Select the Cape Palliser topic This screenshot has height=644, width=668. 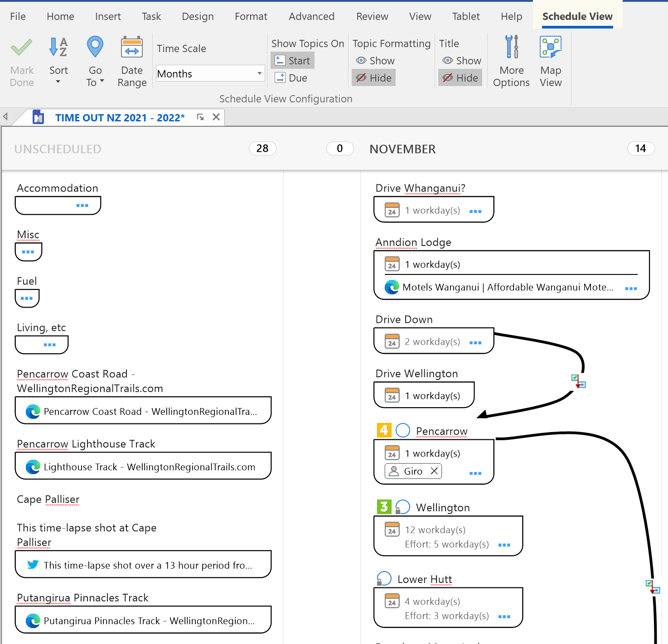[48, 499]
